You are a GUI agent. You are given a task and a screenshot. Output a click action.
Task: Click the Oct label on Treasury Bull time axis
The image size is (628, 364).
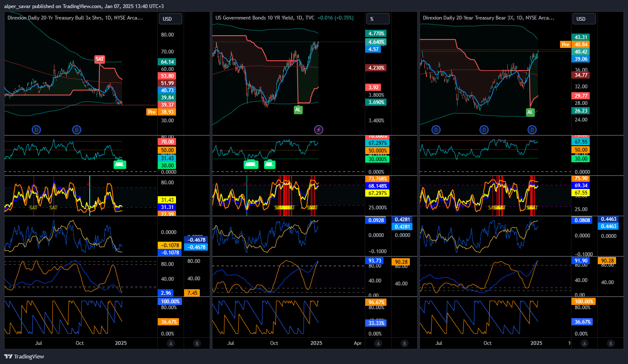click(80, 343)
